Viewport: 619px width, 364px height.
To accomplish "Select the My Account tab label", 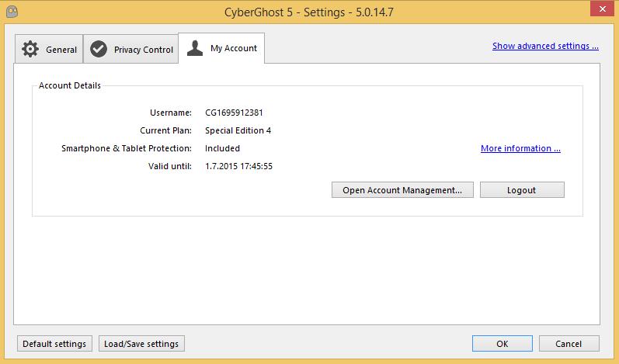I will coord(233,48).
